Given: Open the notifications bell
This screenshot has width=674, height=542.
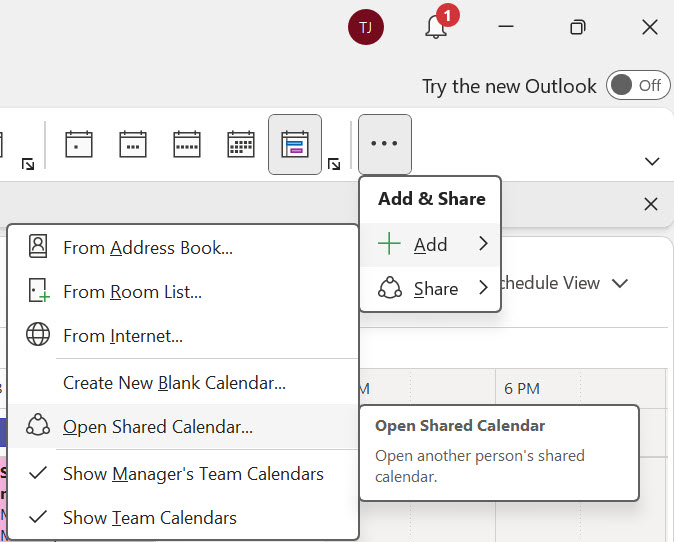Looking at the screenshot, I should tap(436, 28).
